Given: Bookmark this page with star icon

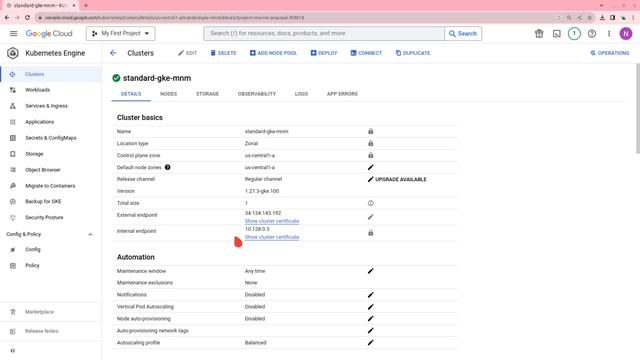Looking at the screenshot, I should click(589, 18).
